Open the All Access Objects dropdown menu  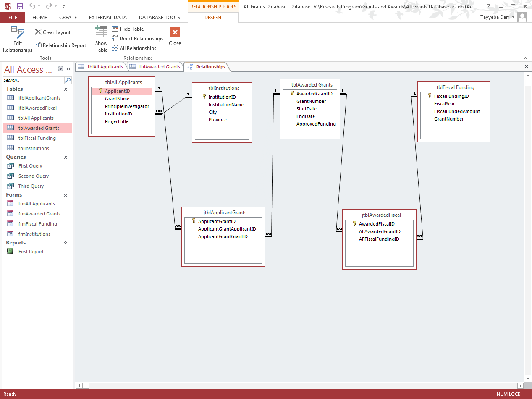click(x=61, y=69)
